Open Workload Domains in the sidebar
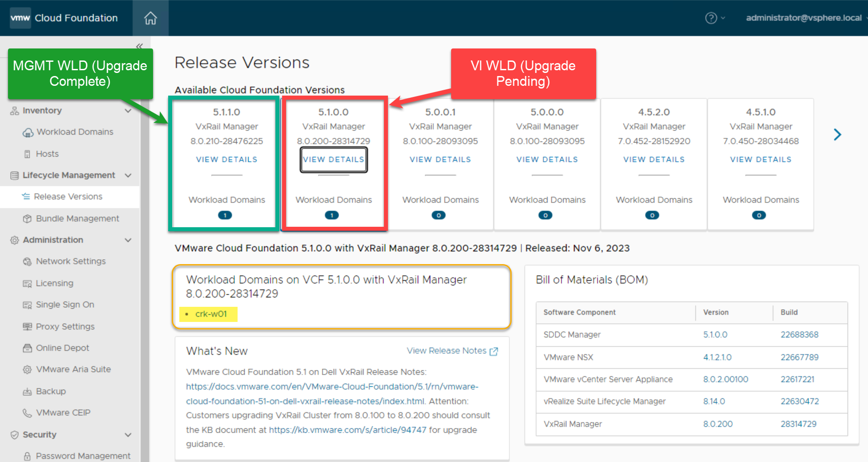This screenshot has height=462, width=868. pos(75,132)
